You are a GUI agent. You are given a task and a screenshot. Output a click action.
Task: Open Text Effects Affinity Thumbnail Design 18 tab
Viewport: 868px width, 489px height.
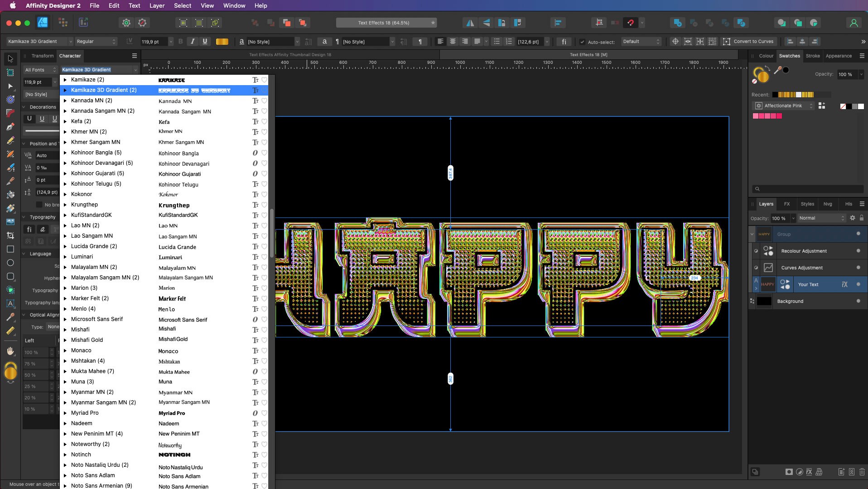coord(290,54)
